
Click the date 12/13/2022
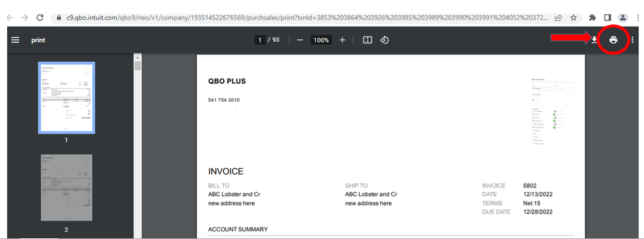click(x=538, y=195)
